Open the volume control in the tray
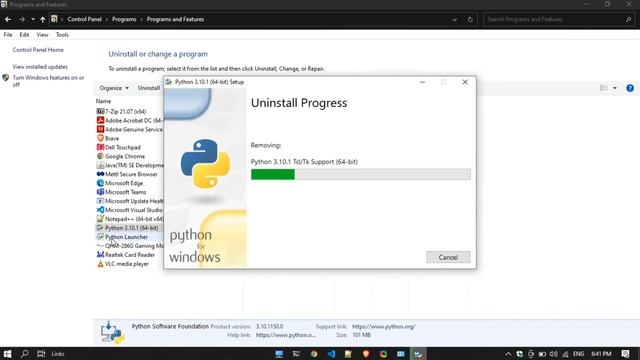 pos(553,354)
